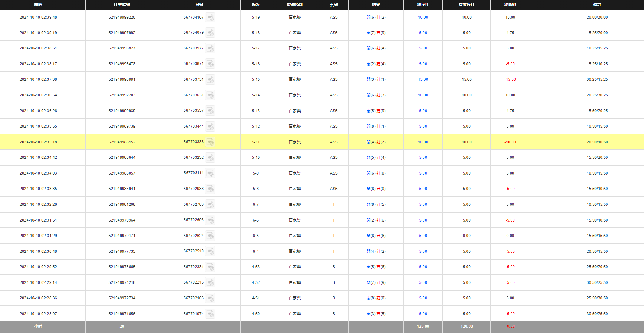Open 10.00 bet link for round 5-19
644x333 pixels.
(x=423, y=17)
